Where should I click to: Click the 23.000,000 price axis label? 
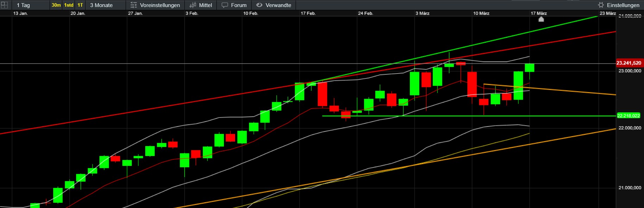click(630, 71)
